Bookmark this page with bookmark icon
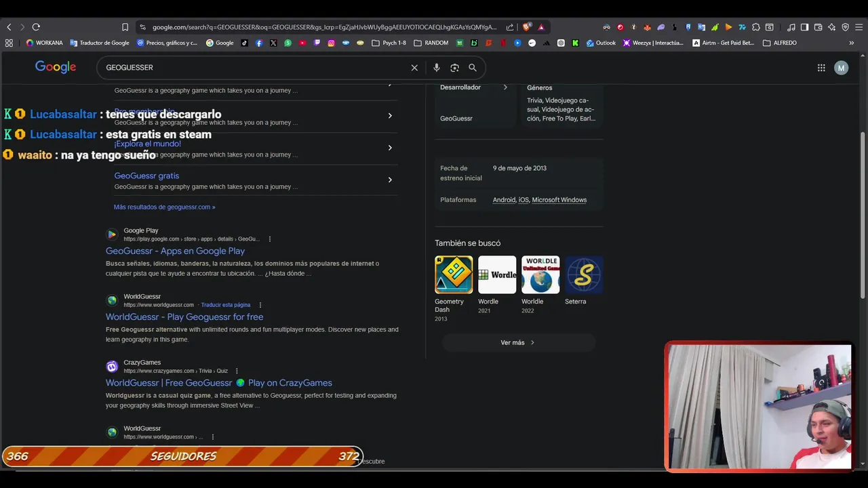 (125, 27)
